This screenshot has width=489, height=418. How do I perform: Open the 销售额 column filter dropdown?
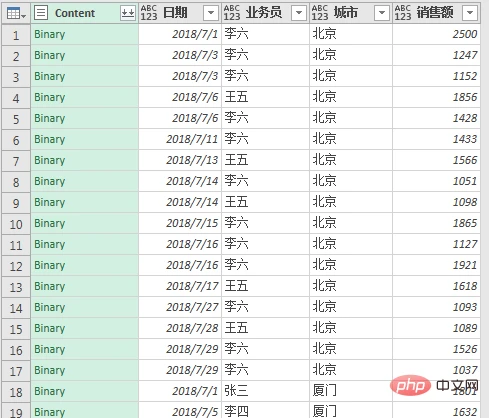pos(470,13)
